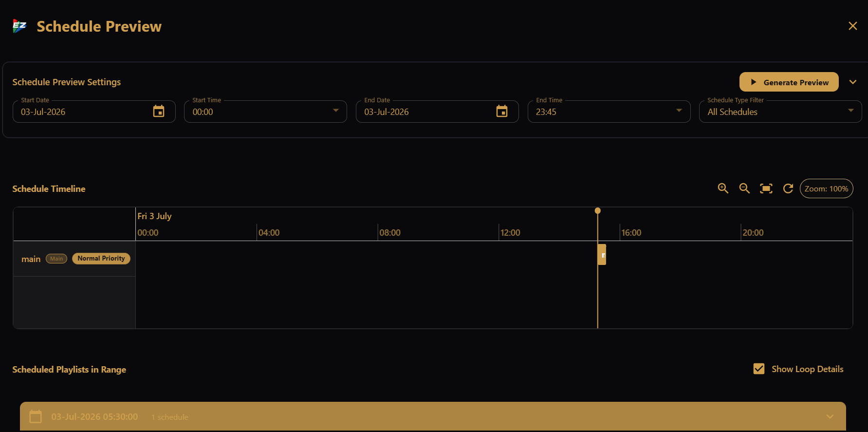
Task: Click the Schedule Timeline heading
Action: pos(49,189)
